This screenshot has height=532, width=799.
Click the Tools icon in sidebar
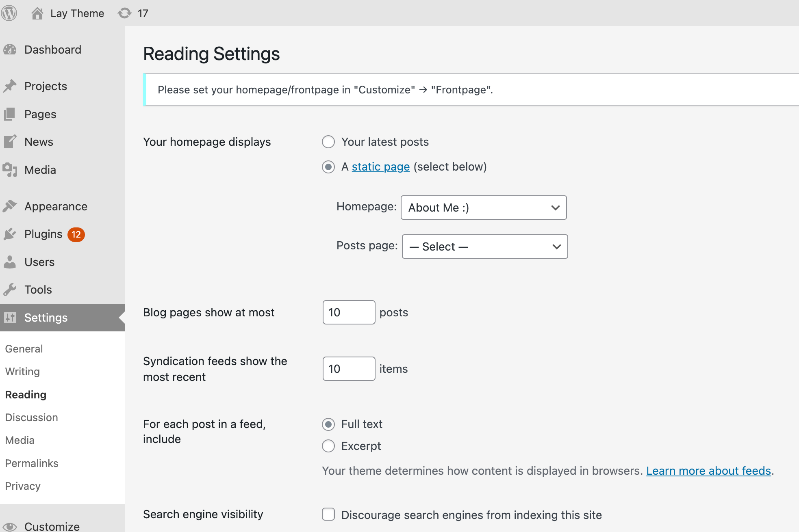click(x=11, y=289)
